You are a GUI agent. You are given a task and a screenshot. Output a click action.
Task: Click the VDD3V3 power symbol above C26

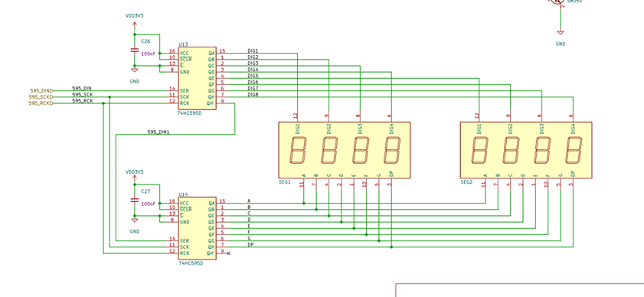134,25
